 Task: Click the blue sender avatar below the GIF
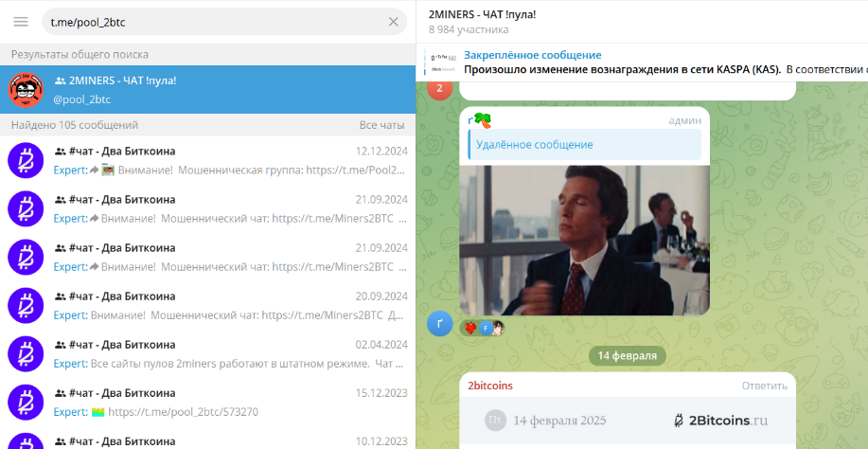coord(439,324)
